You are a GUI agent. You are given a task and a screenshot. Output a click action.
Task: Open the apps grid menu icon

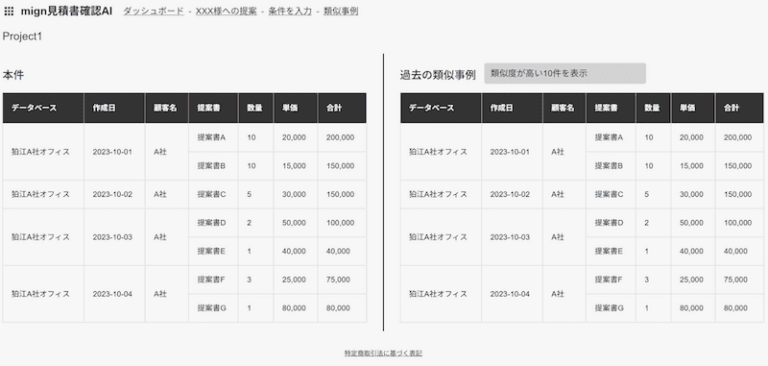[8, 11]
